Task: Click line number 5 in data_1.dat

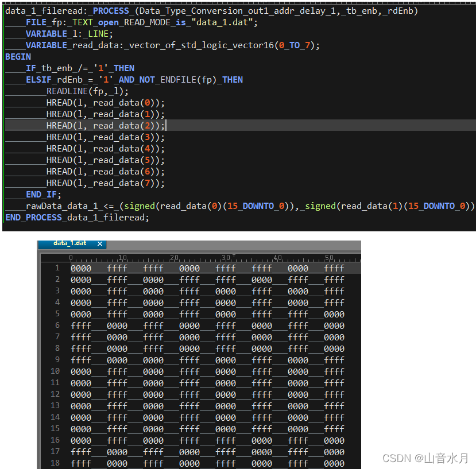Action: click(x=57, y=314)
